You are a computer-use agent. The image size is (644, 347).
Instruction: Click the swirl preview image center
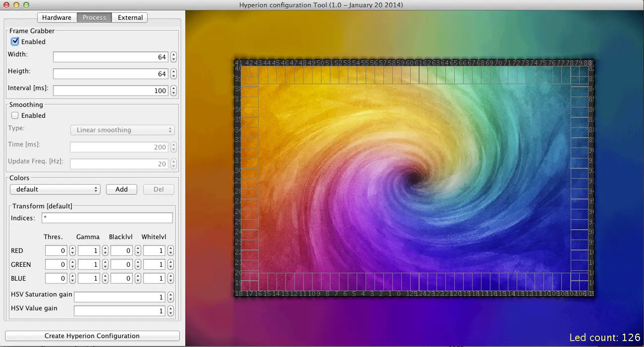click(x=414, y=178)
